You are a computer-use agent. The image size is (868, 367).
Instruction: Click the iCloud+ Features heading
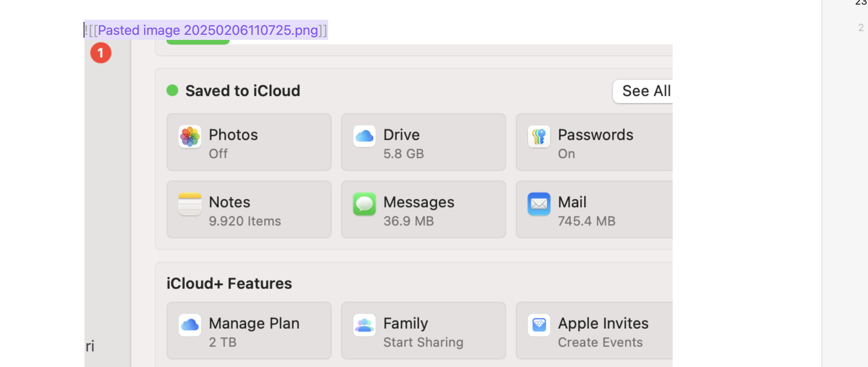(x=229, y=283)
